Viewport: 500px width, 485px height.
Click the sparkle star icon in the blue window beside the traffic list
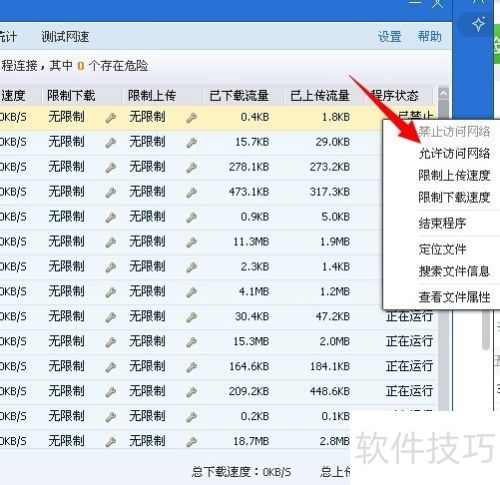pos(478,25)
